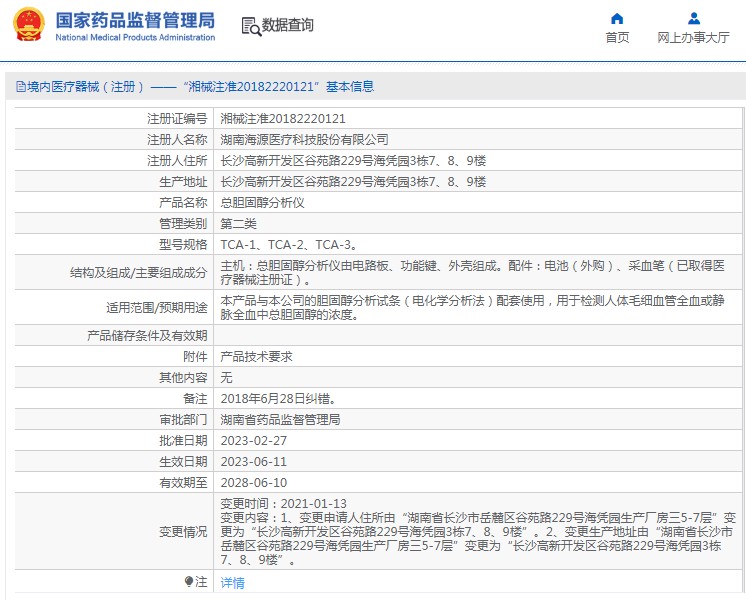Screen dimensions: 746x600
Task: Click the 注册证编号 row label
Action: click(x=177, y=118)
